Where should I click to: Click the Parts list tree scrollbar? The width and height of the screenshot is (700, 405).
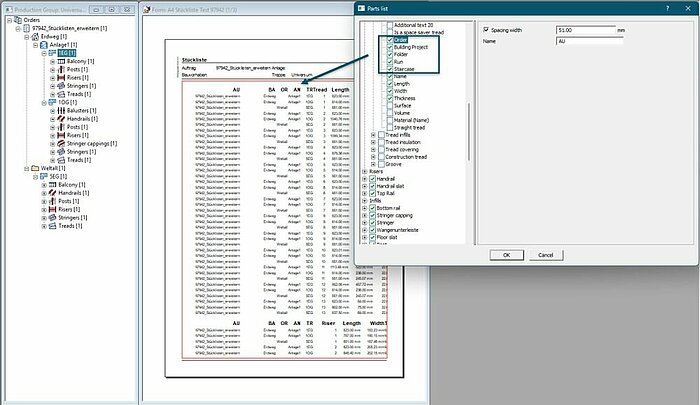click(x=469, y=132)
